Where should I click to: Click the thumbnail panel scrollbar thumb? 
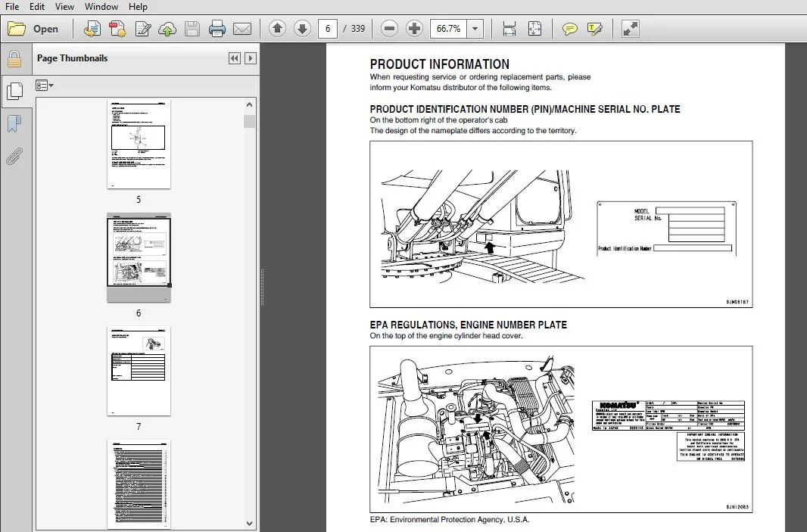(249, 121)
